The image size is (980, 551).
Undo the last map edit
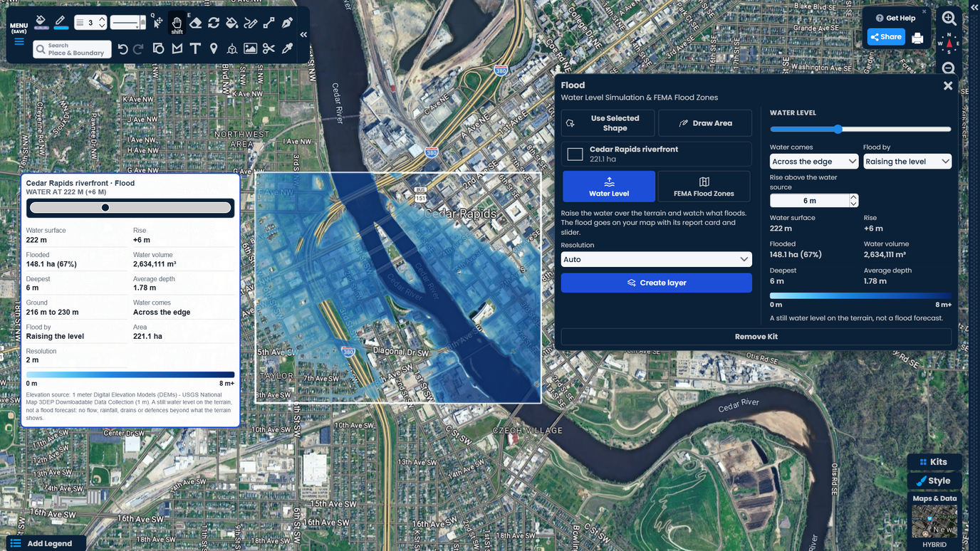(x=123, y=48)
